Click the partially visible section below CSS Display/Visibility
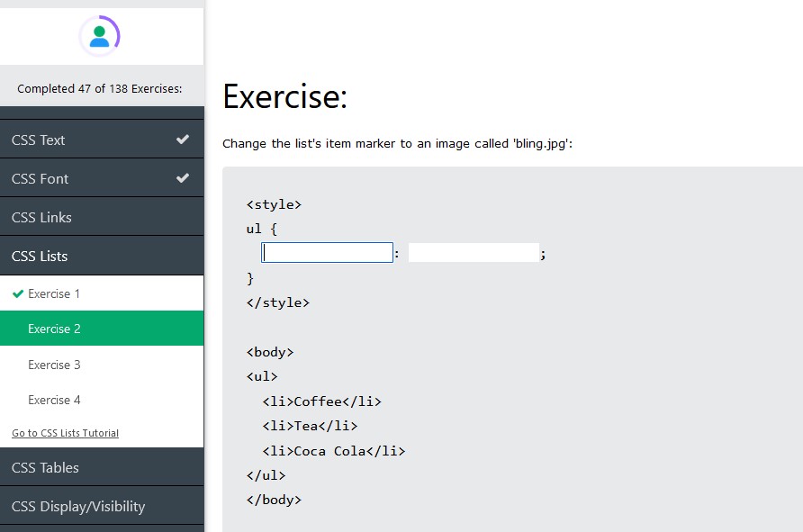The width and height of the screenshot is (803, 532). pos(102,529)
